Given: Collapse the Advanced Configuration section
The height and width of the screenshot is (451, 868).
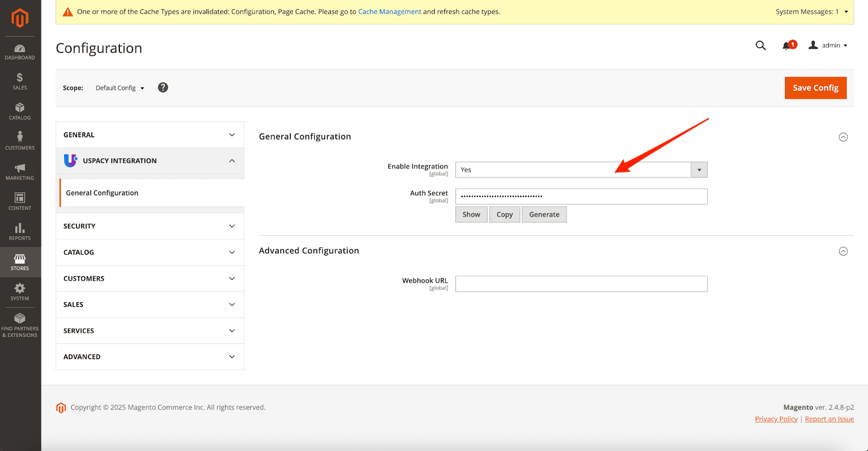Looking at the screenshot, I should (843, 251).
